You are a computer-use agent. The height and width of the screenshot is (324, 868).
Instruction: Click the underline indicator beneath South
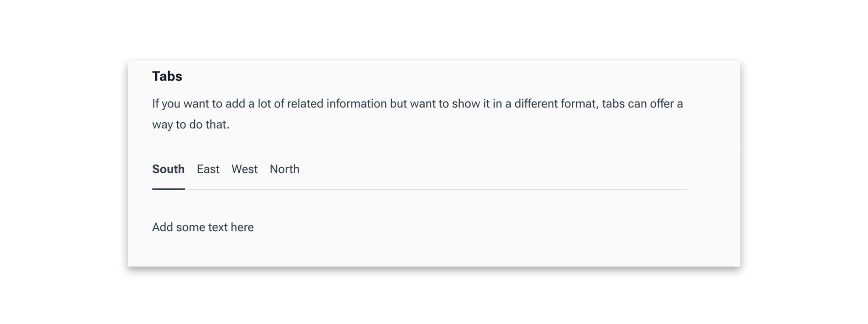tap(168, 188)
